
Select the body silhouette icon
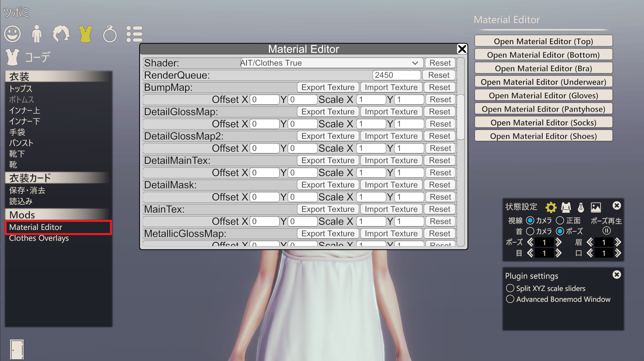pyautogui.click(x=37, y=34)
